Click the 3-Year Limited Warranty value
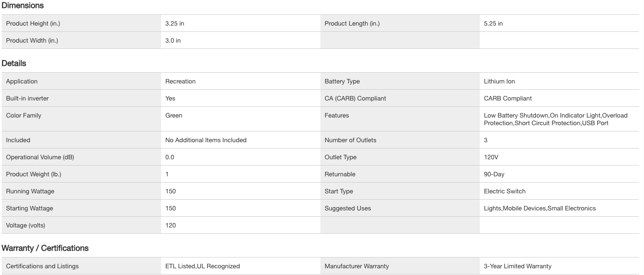The image size is (644, 275). point(517,266)
